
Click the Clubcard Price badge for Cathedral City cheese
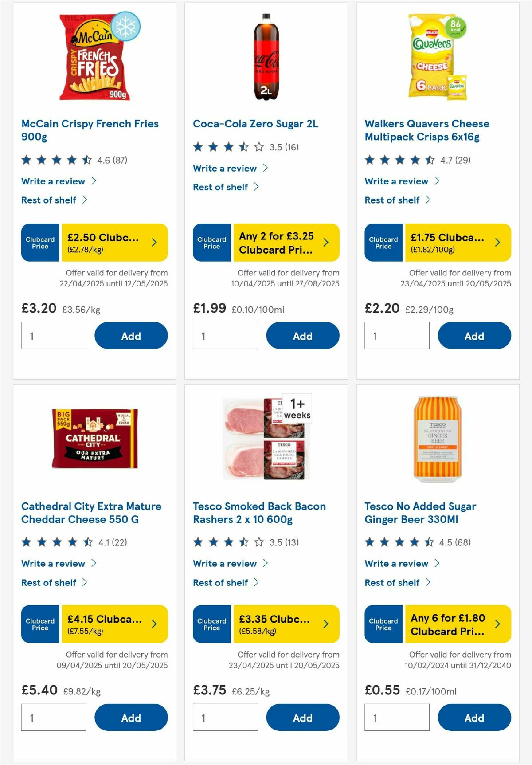tap(39, 624)
